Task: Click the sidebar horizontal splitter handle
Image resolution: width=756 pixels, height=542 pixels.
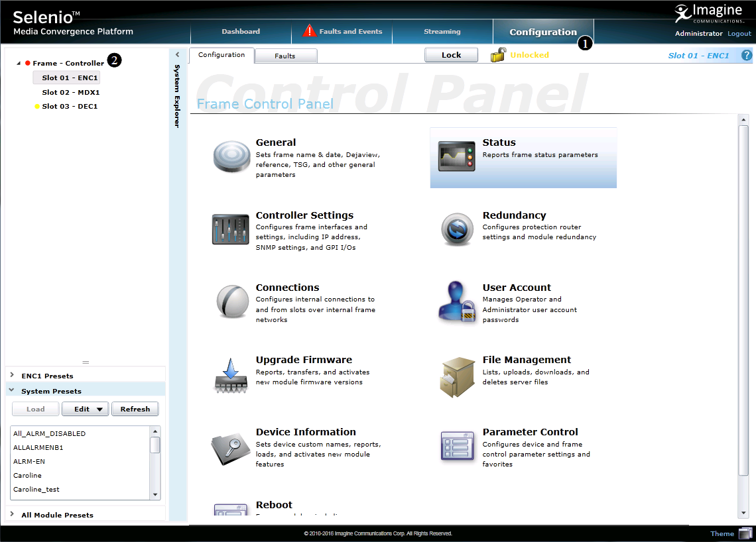Action: click(86, 362)
